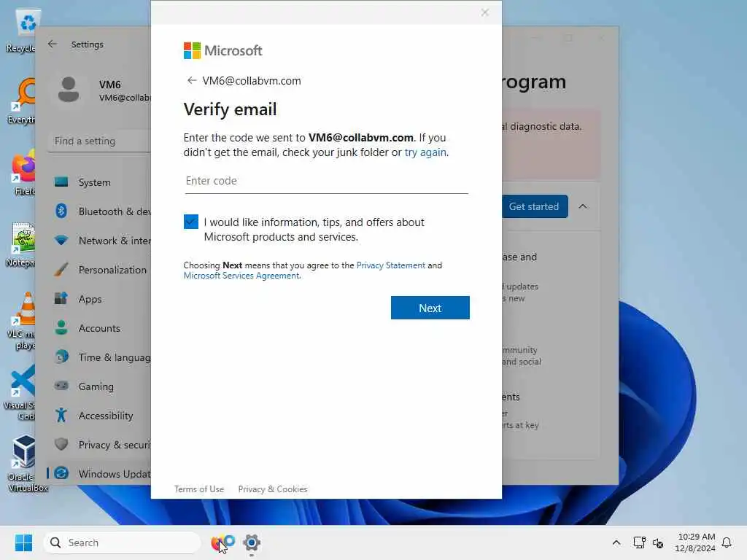Open the try again link
The width and height of the screenshot is (747, 560).
425,152
